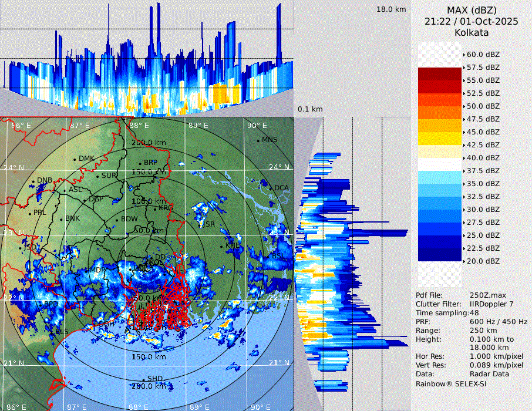Click the SHD station dot
The width and height of the screenshot is (532, 411).
coord(143,379)
